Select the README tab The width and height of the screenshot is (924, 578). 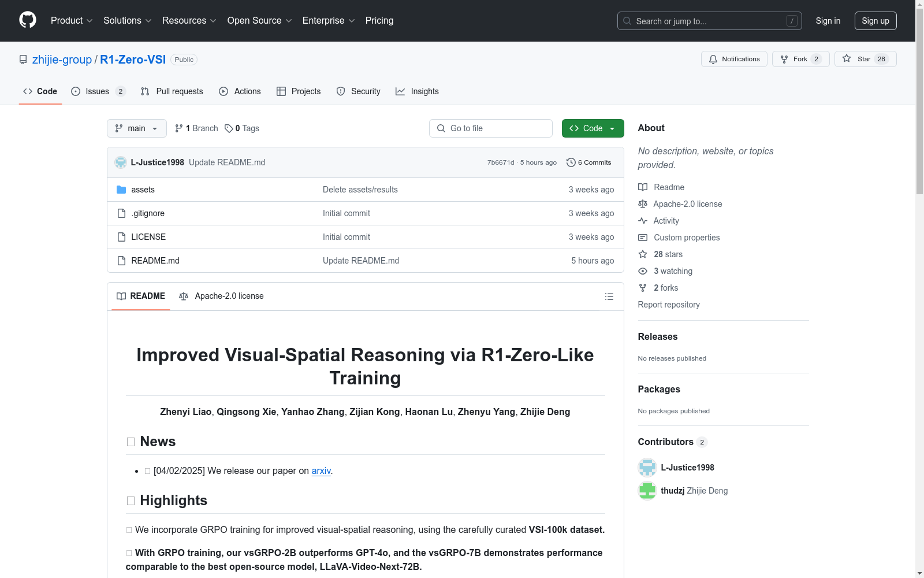pos(141,296)
